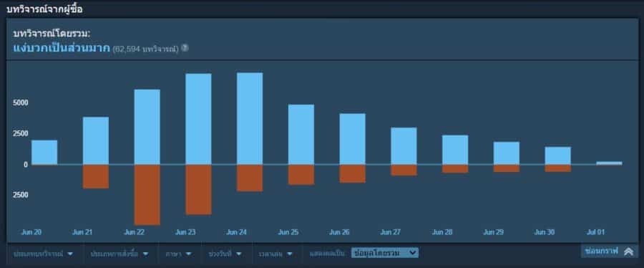Image resolution: width=644 pixels, height=268 pixels.
Task: Click the Jun 21 negative orange bar
Action: (x=96, y=176)
